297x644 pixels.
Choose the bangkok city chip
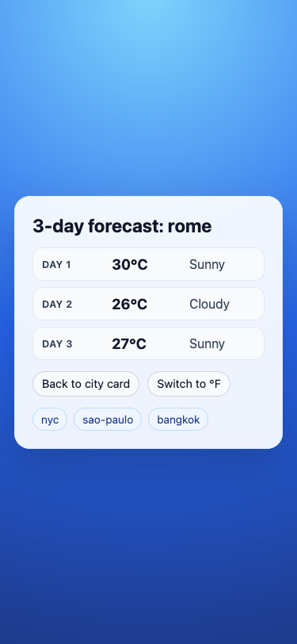coord(178,420)
